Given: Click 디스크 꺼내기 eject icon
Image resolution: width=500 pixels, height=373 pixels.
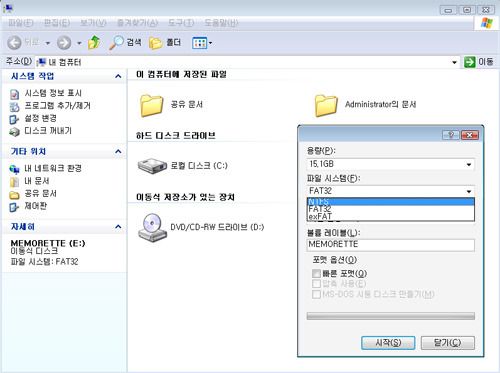Looking at the screenshot, I should [x=14, y=132].
